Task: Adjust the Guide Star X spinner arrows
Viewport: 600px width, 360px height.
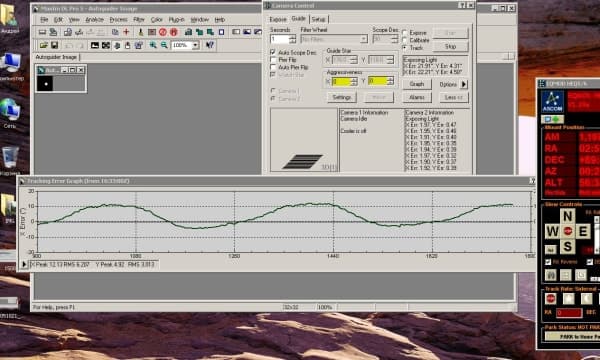Action: pyautogui.click(x=354, y=60)
